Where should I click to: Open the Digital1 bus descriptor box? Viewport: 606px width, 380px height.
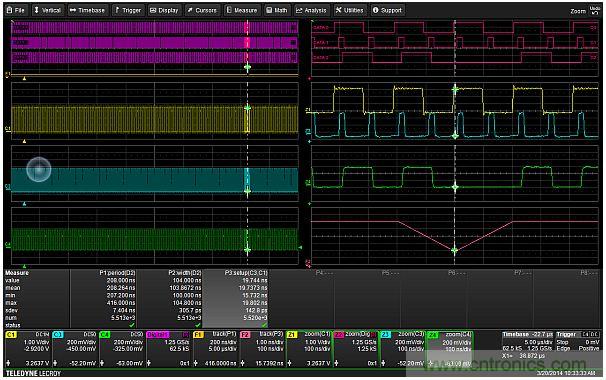point(169,349)
